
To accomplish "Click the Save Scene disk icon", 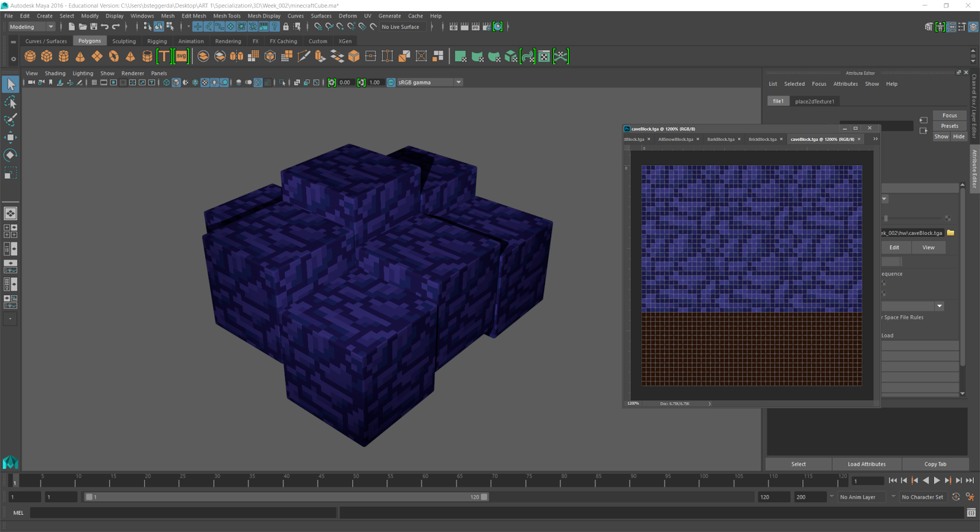I will pos(94,26).
